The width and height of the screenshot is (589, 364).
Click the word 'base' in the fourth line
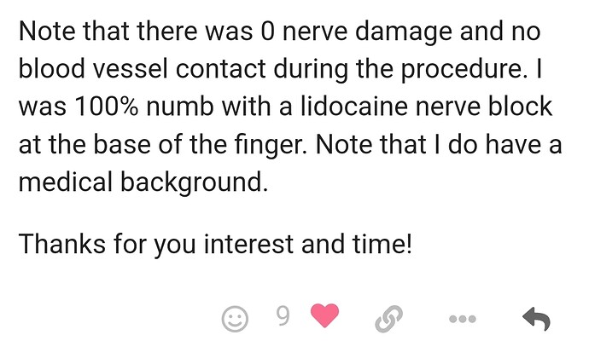click(x=122, y=144)
